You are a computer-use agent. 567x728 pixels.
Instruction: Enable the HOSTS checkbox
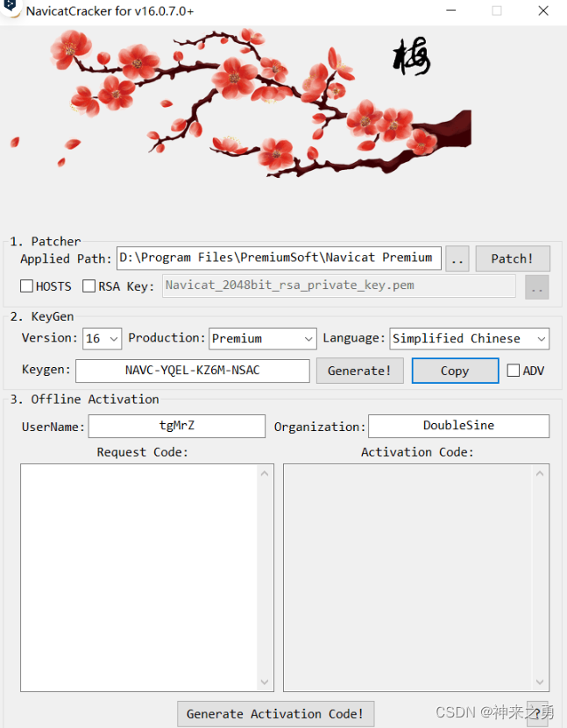[x=26, y=286]
